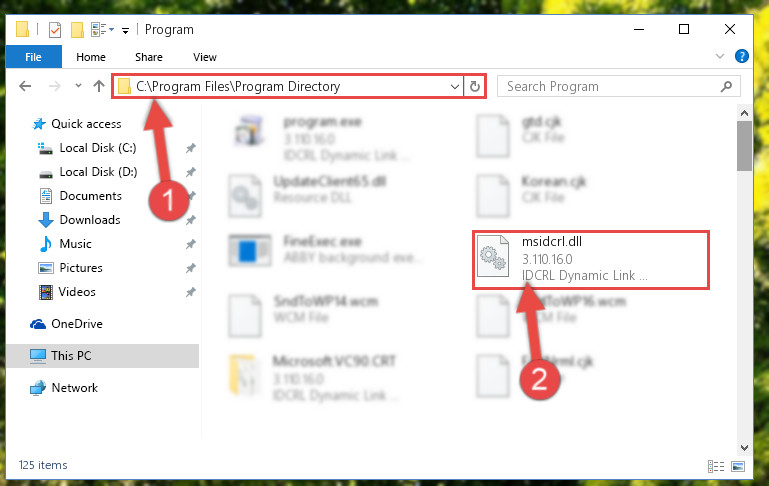Switch to the View tab
Image resolution: width=769 pixels, height=486 pixels.
coord(204,57)
